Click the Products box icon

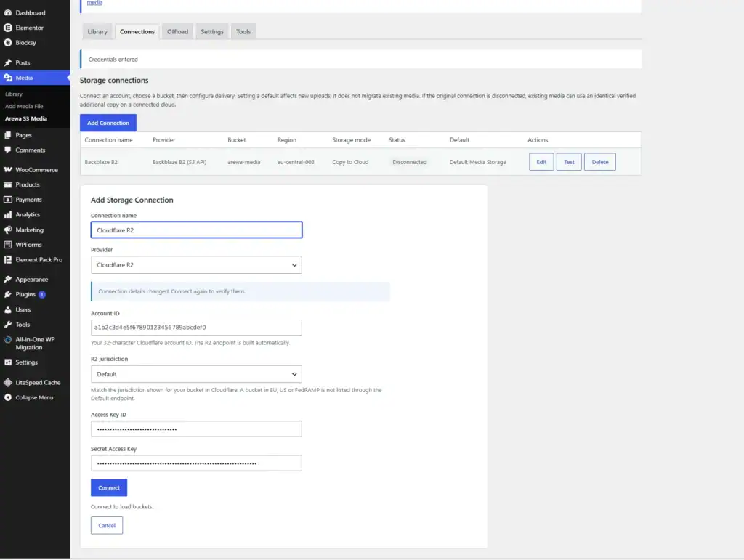click(7, 185)
